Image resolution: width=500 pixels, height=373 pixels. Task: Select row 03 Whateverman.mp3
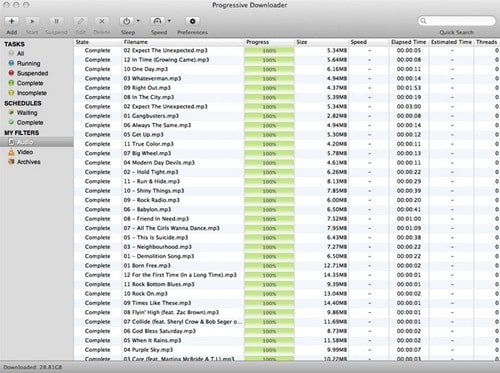click(x=287, y=78)
